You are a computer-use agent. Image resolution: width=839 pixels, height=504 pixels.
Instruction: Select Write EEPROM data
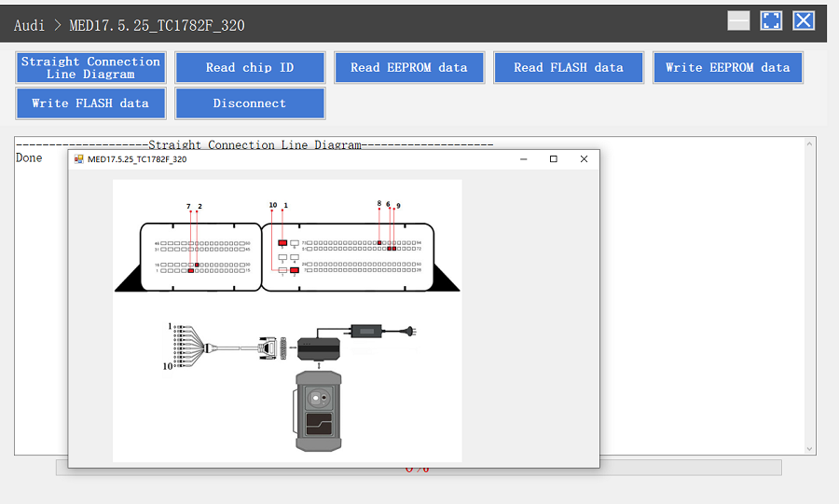[x=727, y=67]
